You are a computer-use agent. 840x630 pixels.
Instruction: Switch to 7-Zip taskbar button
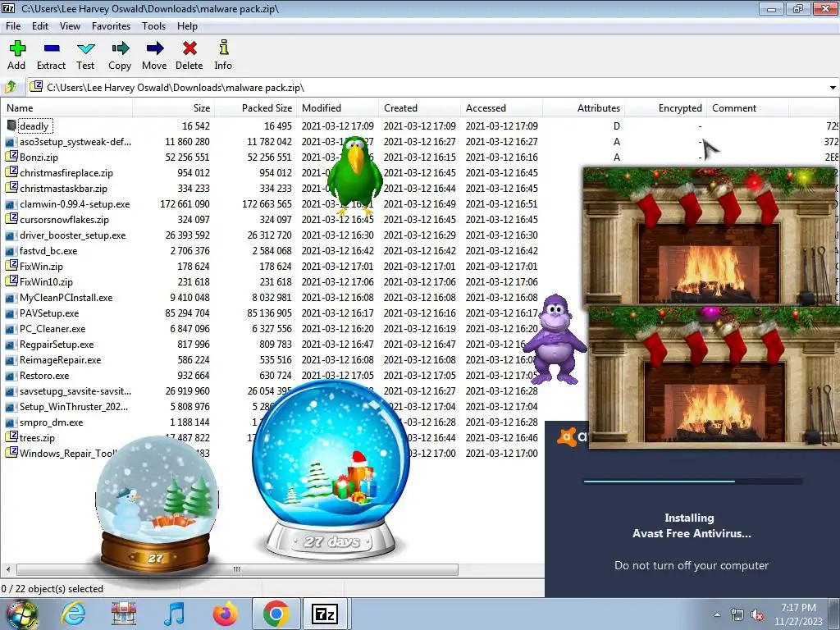325,614
